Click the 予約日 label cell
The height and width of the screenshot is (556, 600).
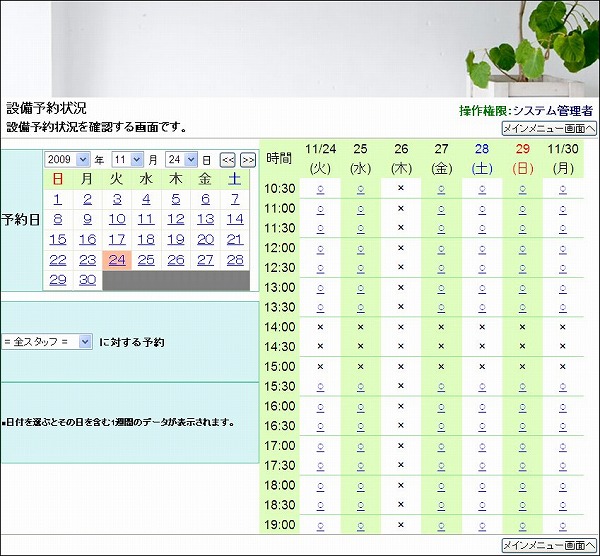[21, 220]
